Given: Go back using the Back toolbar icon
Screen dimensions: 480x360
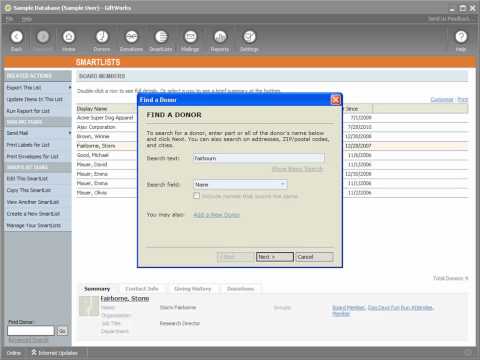Looking at the screenshot, I should pos(17,37).
